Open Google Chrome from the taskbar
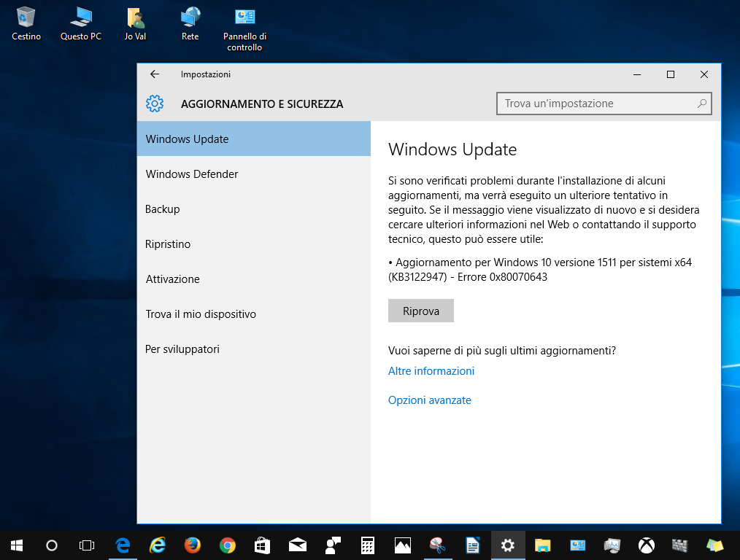 (227, 545)
